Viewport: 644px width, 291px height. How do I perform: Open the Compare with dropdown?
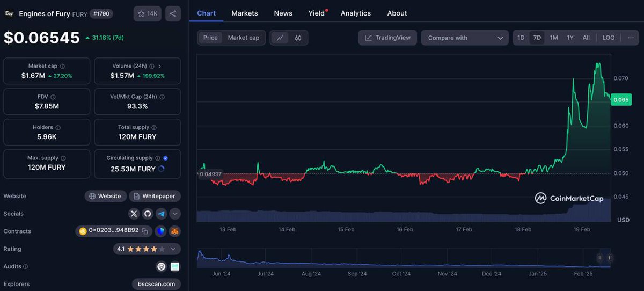click(x=465, y=38)
